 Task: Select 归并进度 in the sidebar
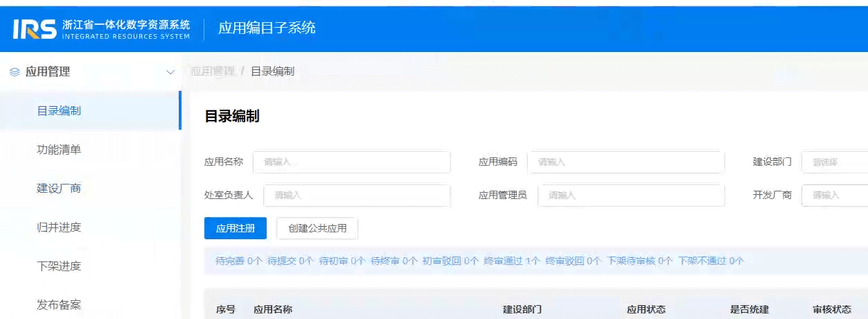[x=59, y=227]
